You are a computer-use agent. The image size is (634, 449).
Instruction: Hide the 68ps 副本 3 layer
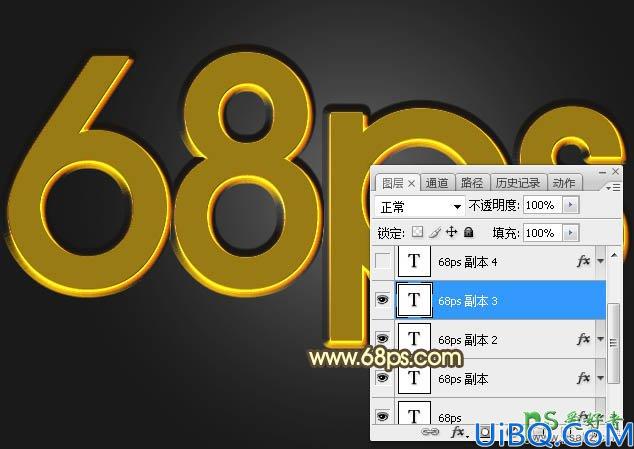383,300
